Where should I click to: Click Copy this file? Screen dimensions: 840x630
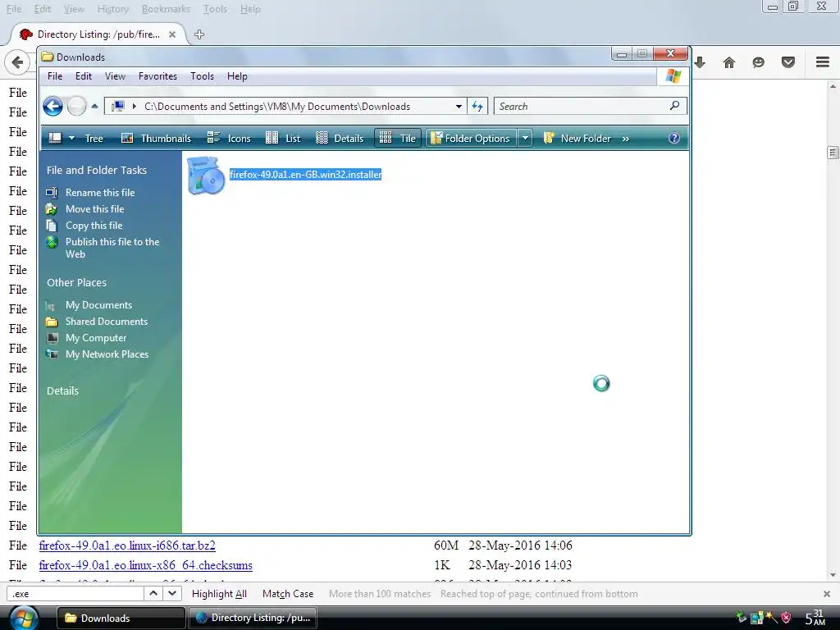point(94,226)
